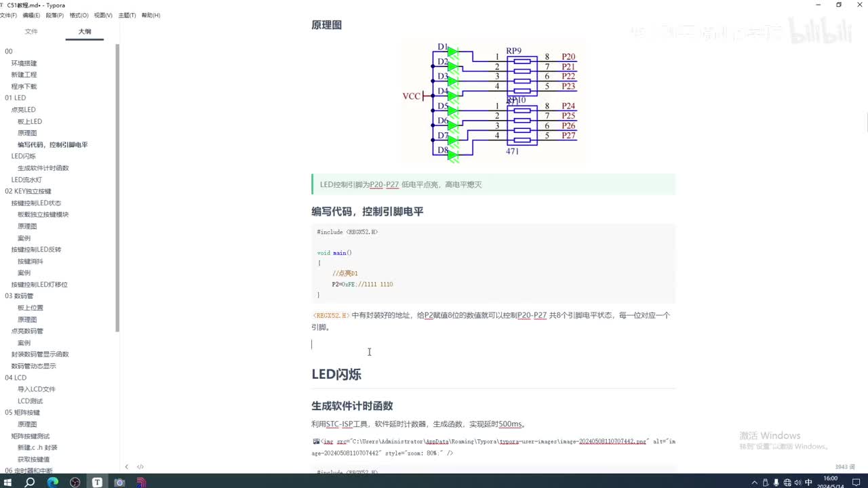Image resolution: width=868 pixels, height=488 pixels.
Task: Go to LCD测试 in outline
Action: 30,401
